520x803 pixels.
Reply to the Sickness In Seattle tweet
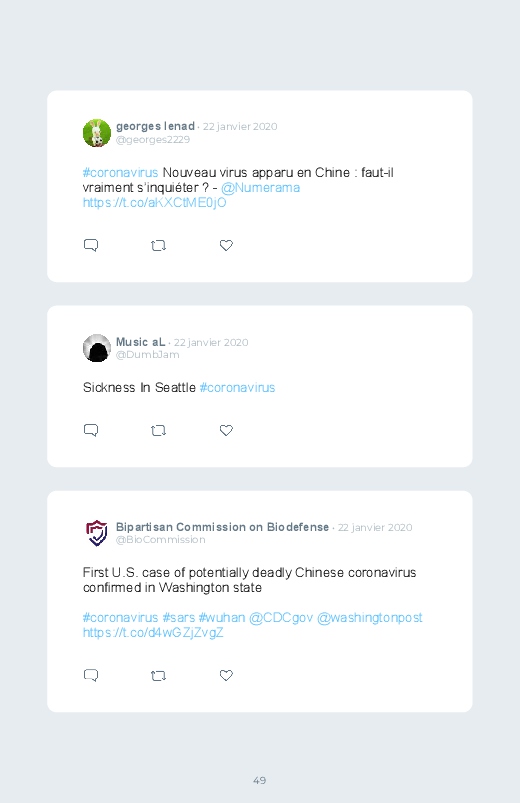(91, 430)
